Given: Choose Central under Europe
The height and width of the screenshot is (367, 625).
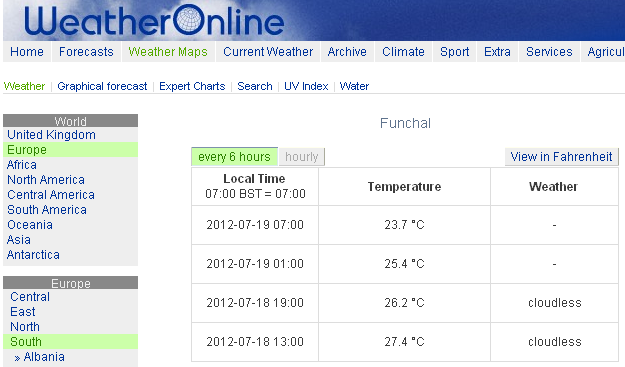Looking at the screenshot, I should pyautogui.click(x=30, y=297).
